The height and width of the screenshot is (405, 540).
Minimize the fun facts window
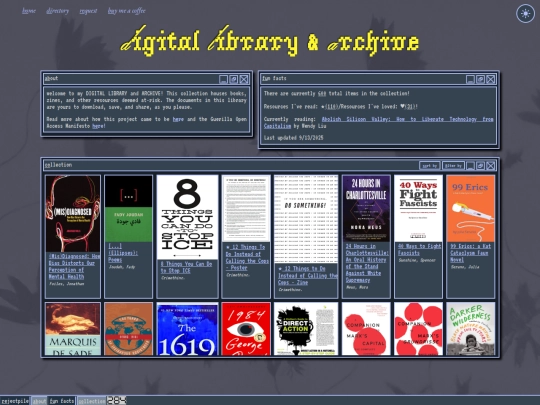point(470,79)
